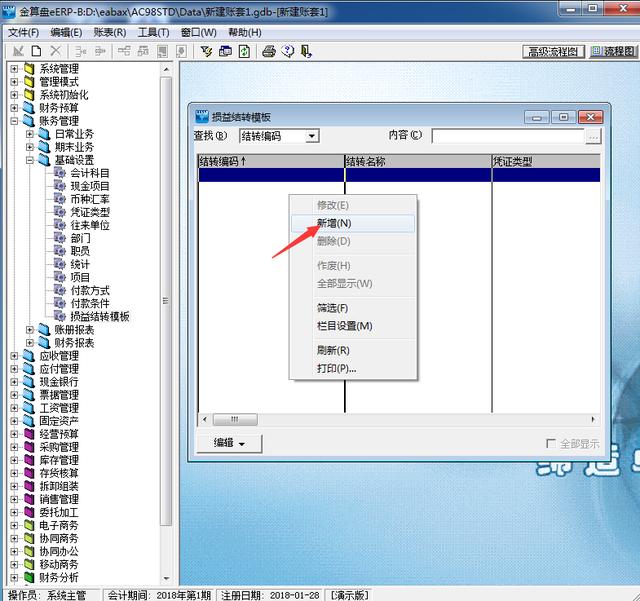Click the help question mark toolbar icon
Viewport: 640px width, 601px height.
click(288, 51)
